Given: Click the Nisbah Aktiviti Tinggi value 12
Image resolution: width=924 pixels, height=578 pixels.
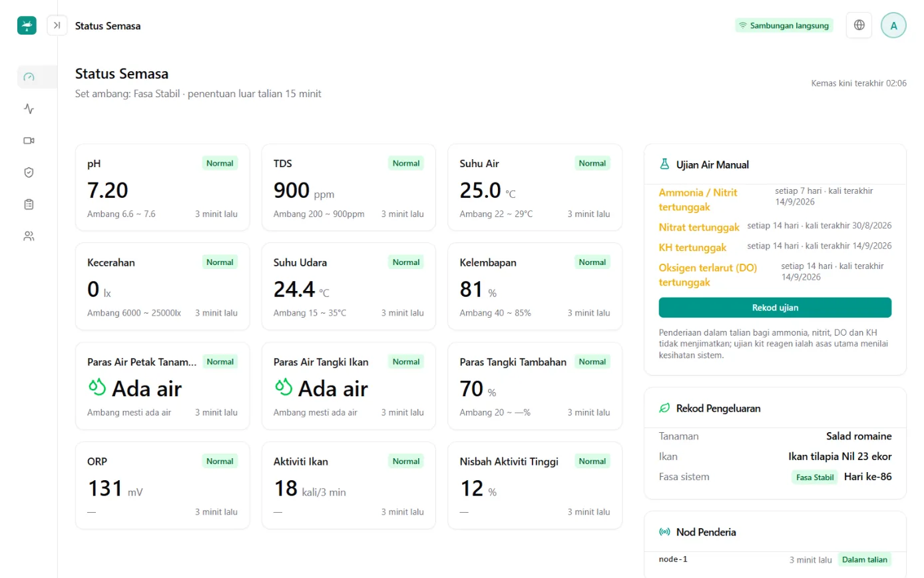Looking at the screenshot, I should pos(471,489).
